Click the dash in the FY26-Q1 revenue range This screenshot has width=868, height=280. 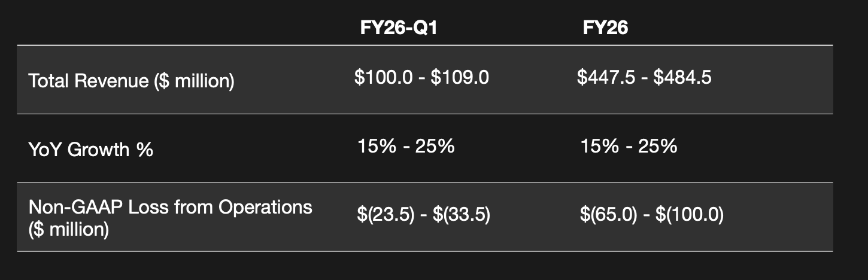[x=422, y=77]
